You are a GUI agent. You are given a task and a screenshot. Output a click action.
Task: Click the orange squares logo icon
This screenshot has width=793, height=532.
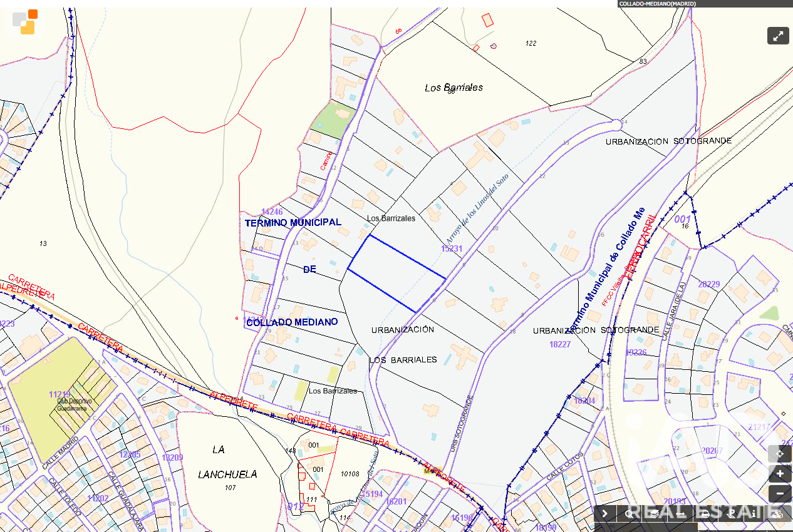[25, 22]
